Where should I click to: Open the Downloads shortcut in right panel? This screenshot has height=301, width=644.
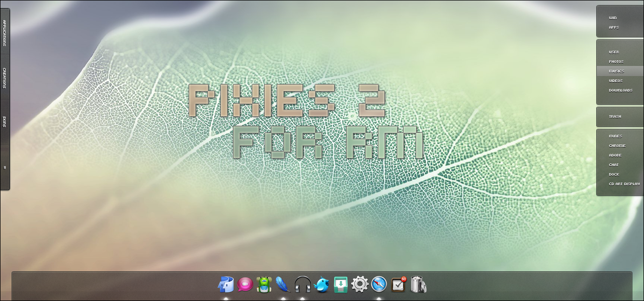click(x=620, y=90)
